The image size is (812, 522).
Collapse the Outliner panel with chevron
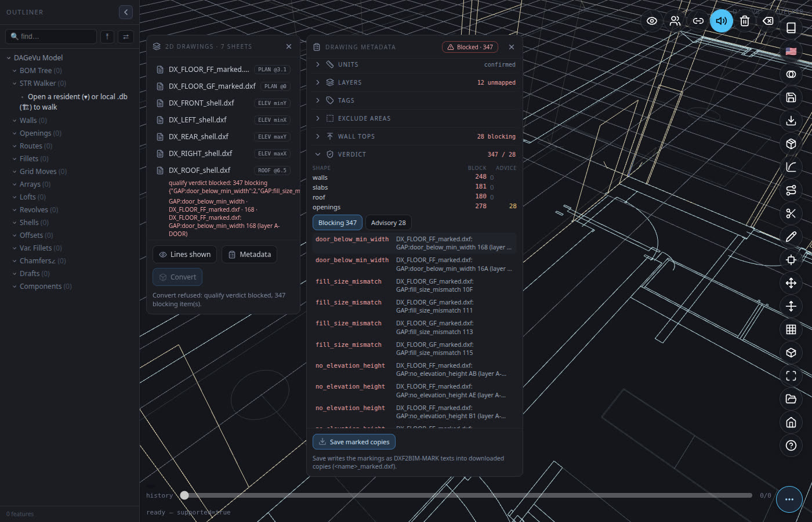point(126,12)
